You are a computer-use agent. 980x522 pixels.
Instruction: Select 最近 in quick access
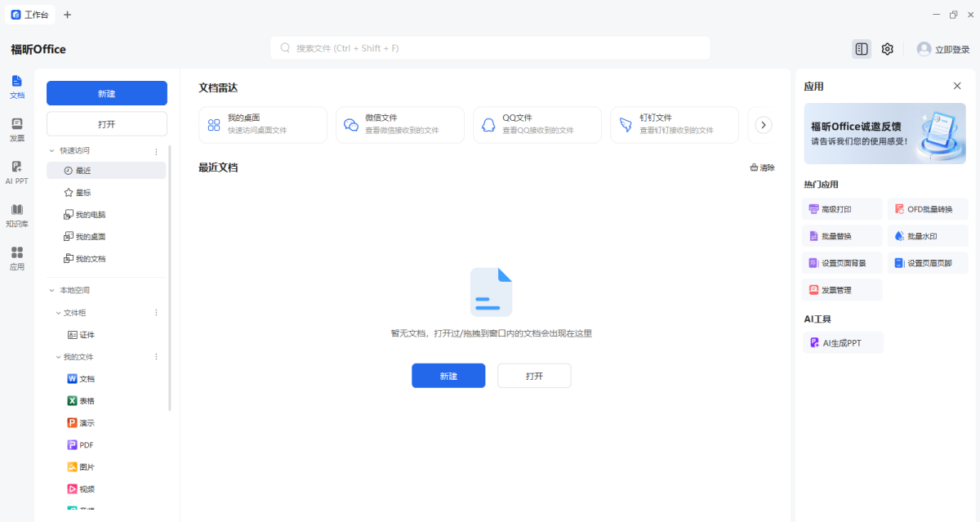click(x=106, y=171)
